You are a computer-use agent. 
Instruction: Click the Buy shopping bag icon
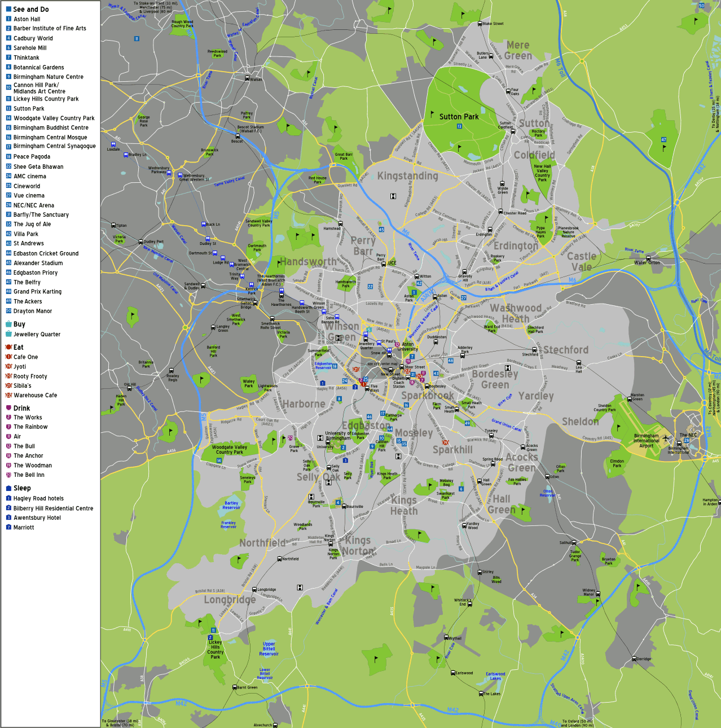(8, 324)
